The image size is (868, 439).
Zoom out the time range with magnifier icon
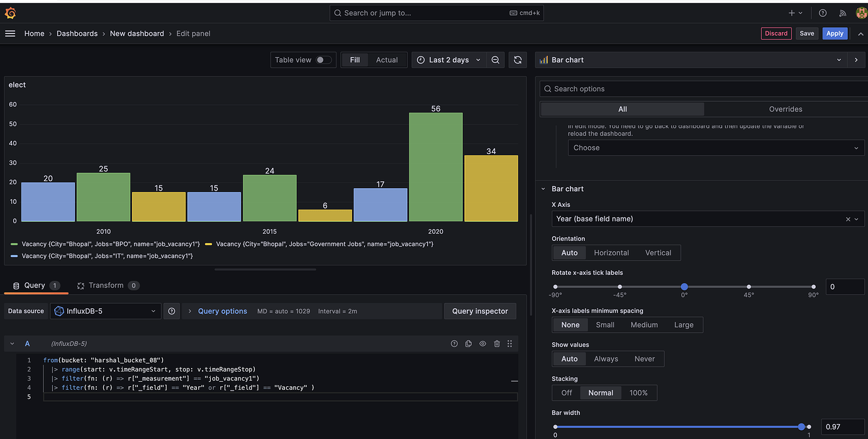(x=496, y=60)
